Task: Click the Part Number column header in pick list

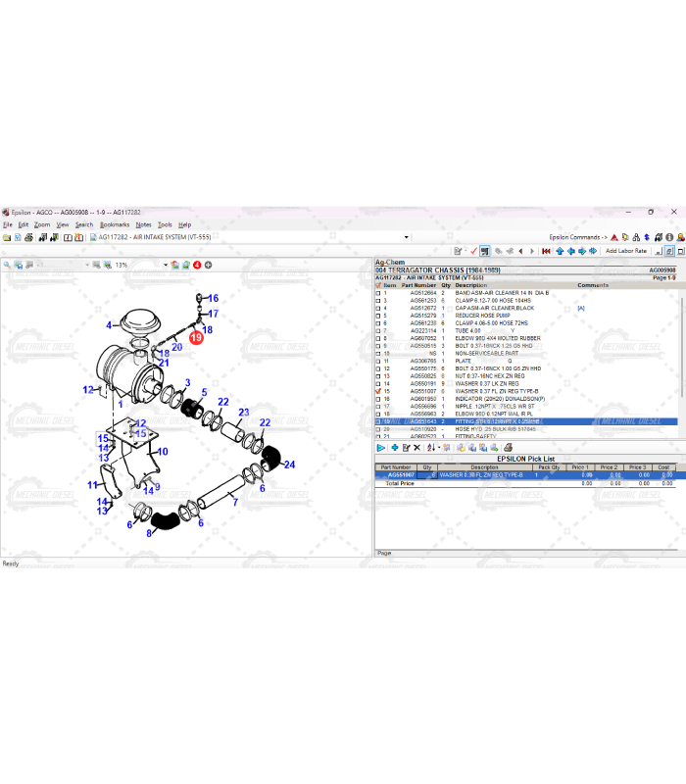Action: 396,467
